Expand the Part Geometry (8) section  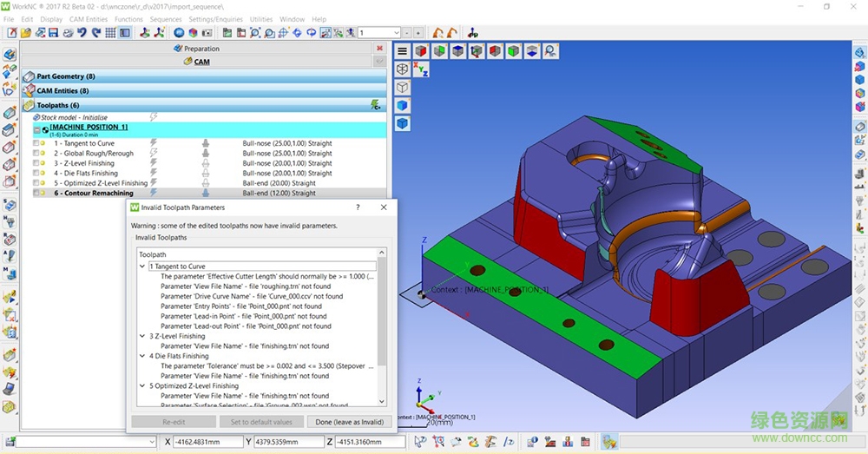click(65, 76)
